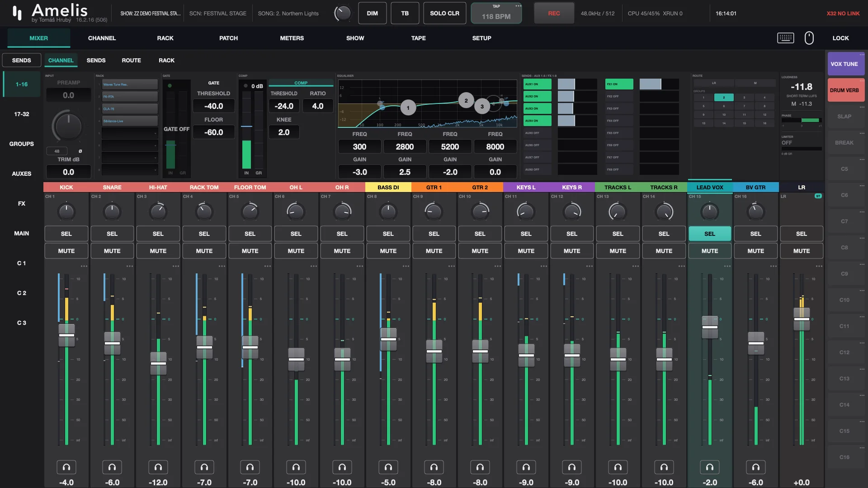Open the on-screen keyboard icon

pos(786,38)
